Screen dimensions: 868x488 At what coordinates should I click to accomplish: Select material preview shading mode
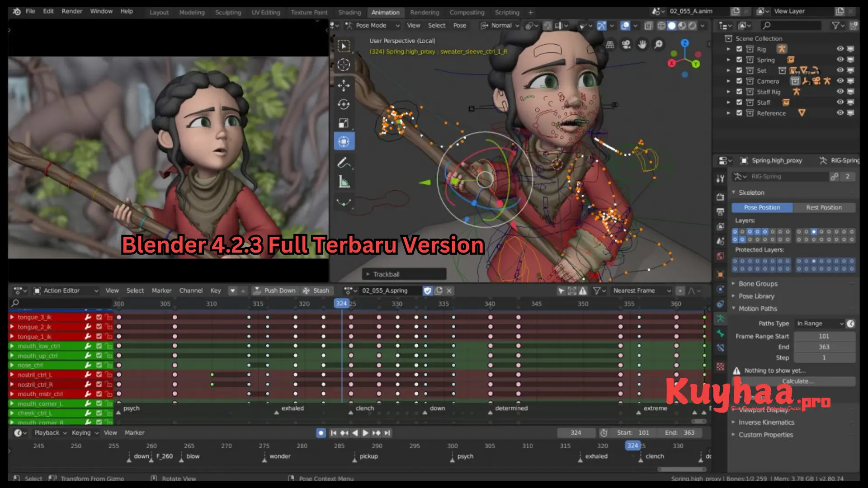[682, 26]
